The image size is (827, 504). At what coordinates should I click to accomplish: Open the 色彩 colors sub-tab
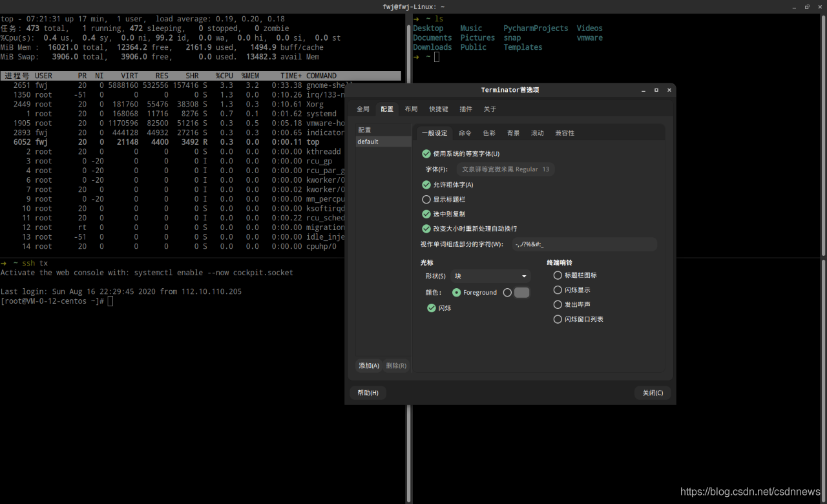pos(489,133)
